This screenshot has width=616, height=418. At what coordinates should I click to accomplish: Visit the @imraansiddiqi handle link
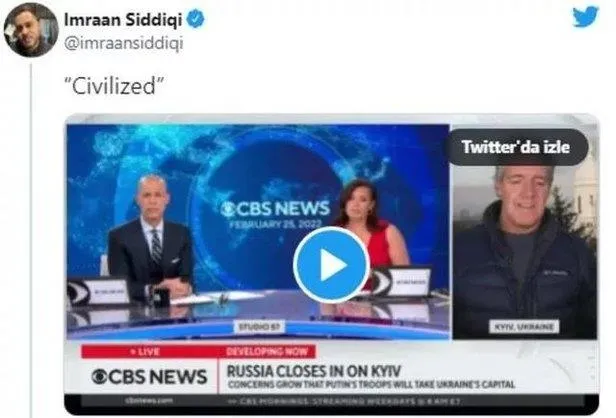[123, 43]
